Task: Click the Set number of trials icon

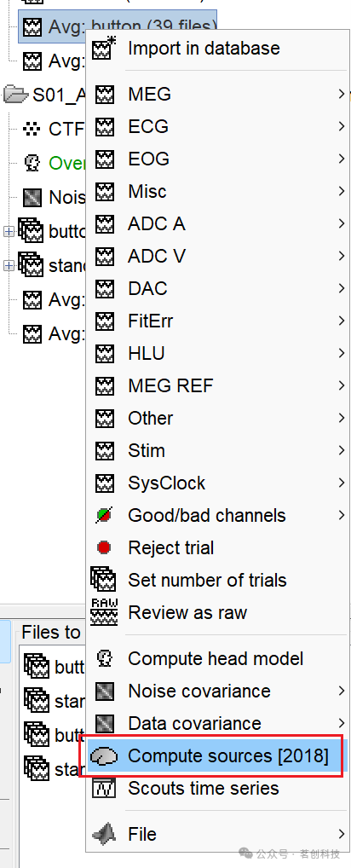Action: point(104,580)
